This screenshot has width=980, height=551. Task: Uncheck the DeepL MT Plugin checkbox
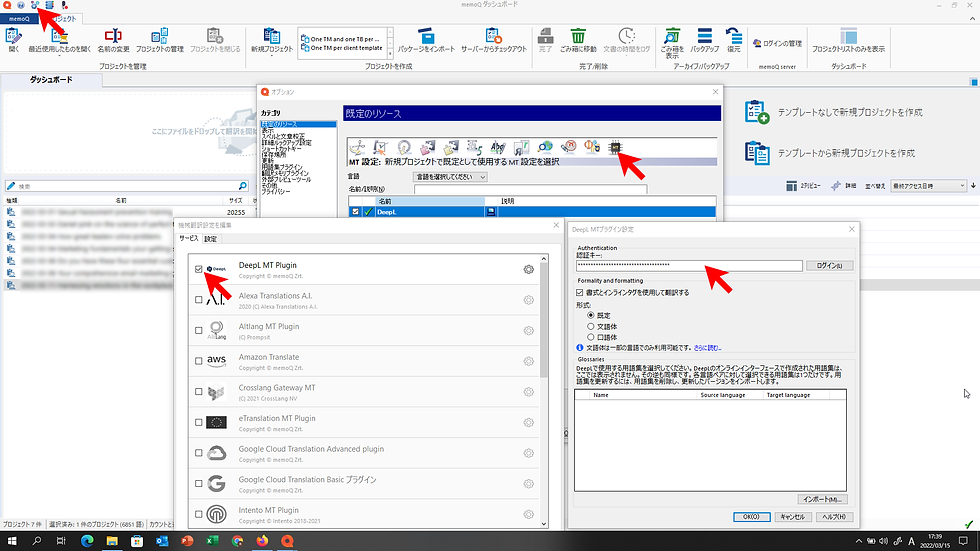(199, 269)
